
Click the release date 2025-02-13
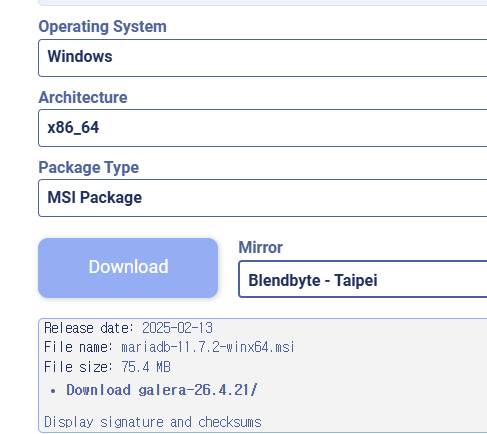(177, 328)
